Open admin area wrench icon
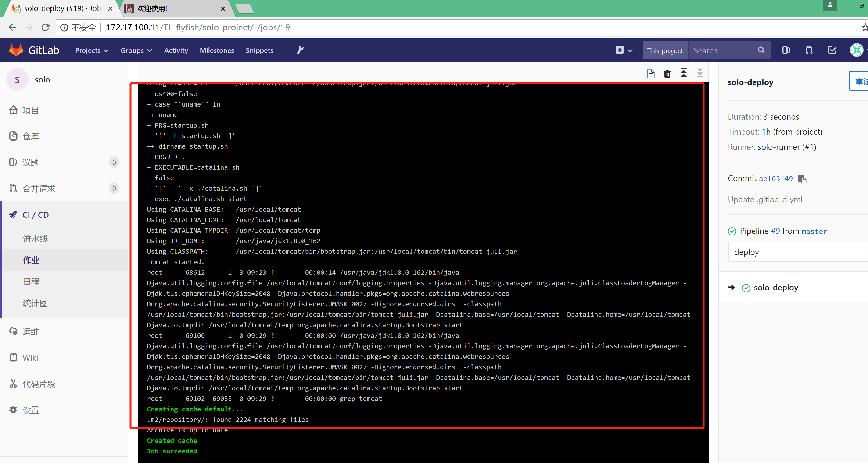 pyautogui.click(x=300, y=50)
